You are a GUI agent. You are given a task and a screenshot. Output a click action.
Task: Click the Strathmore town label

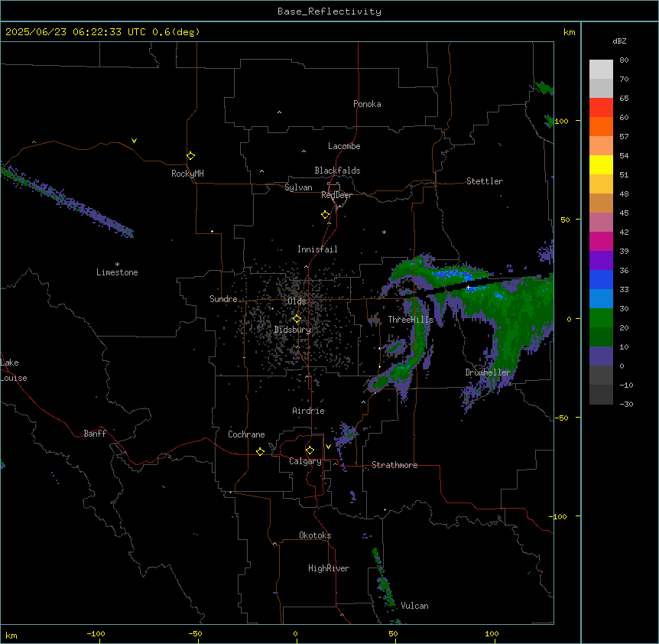click(x=394, y=465)
